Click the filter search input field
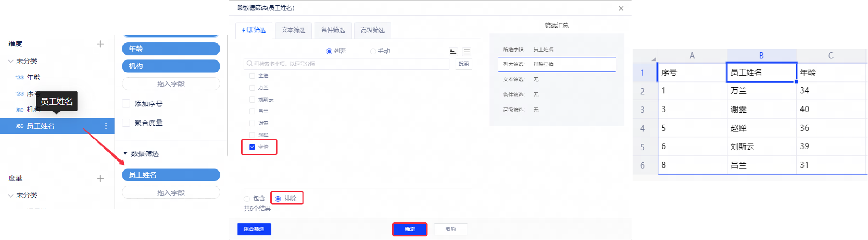The width and height of the screenshot is (868, 240). click(349, 64)
